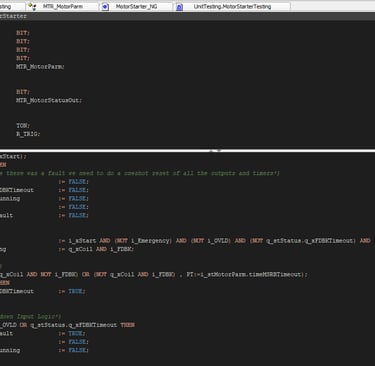
Task: Click the MTR_MotorParm; type declaration
Action: pyautogui.click(x=40, y=67)
